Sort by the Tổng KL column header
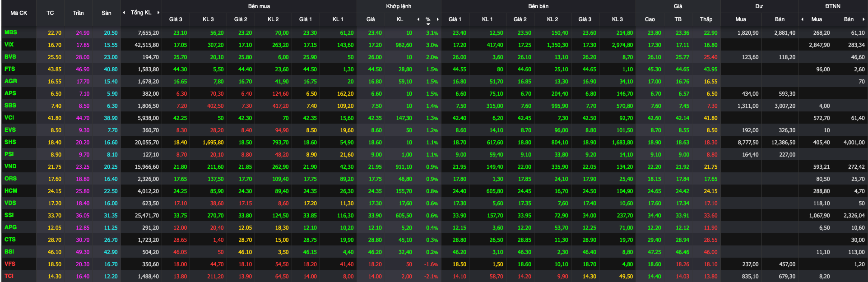This screenshot has width=868, height=282. [141, 13]
